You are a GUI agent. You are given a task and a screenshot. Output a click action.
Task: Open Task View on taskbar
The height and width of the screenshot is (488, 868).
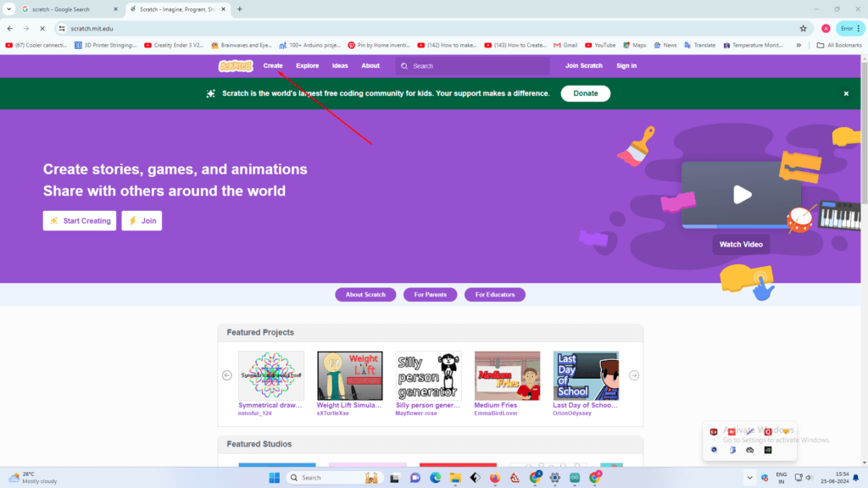point(395,478)
